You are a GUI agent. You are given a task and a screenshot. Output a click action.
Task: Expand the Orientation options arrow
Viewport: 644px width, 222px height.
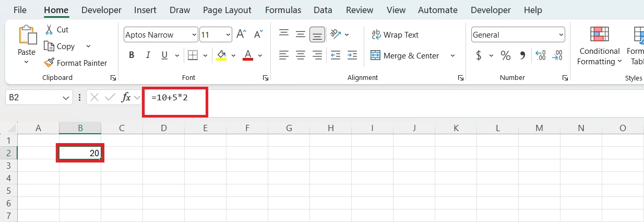(347, 35)
